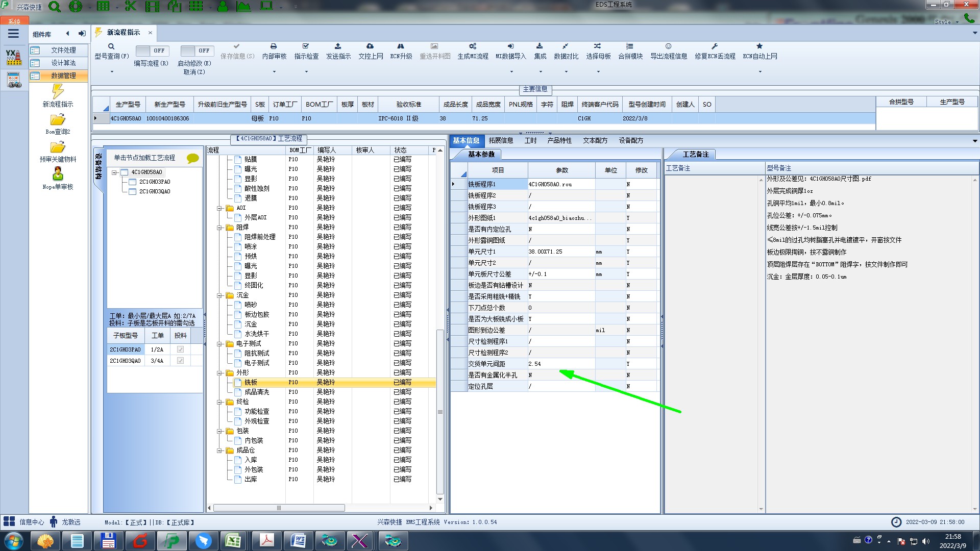Switch to the 产品特性 tab
Viewport: 980px width, 551px height.
[559, 140]
